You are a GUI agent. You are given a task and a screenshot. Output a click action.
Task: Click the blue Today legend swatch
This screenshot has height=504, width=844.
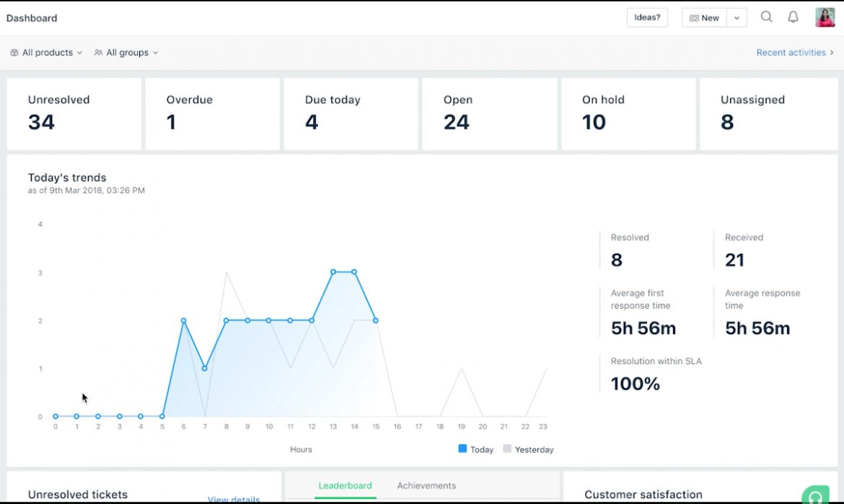pos(462,449)
